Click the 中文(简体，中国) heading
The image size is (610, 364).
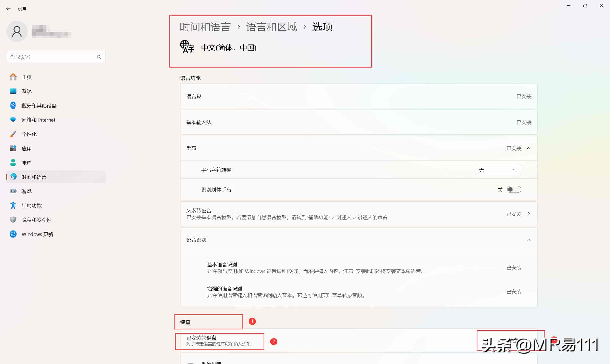click(229, 47)
